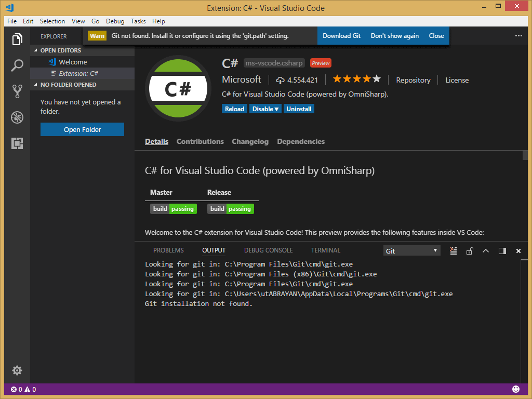Click the VS Code logo in title bar

10,7
